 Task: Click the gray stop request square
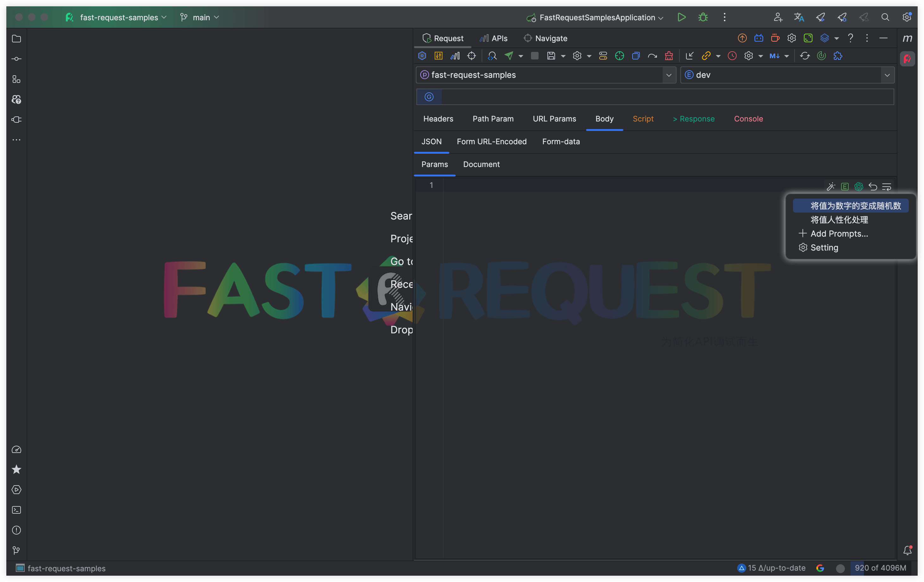534,56
